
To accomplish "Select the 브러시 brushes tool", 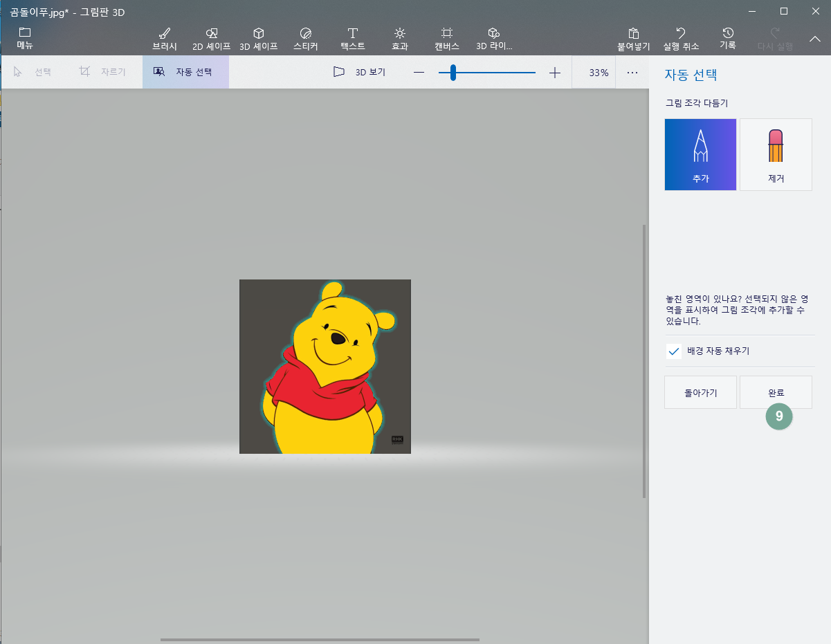I will pos(165,39).
